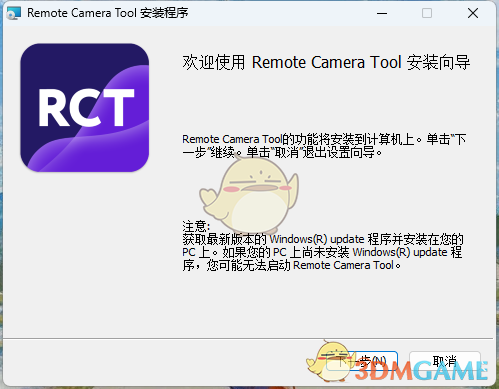Click the text about 单击"取消"退出设置向导
This screenshot has width=499, height=389.
pyautogui.click(x=314, y=153)
